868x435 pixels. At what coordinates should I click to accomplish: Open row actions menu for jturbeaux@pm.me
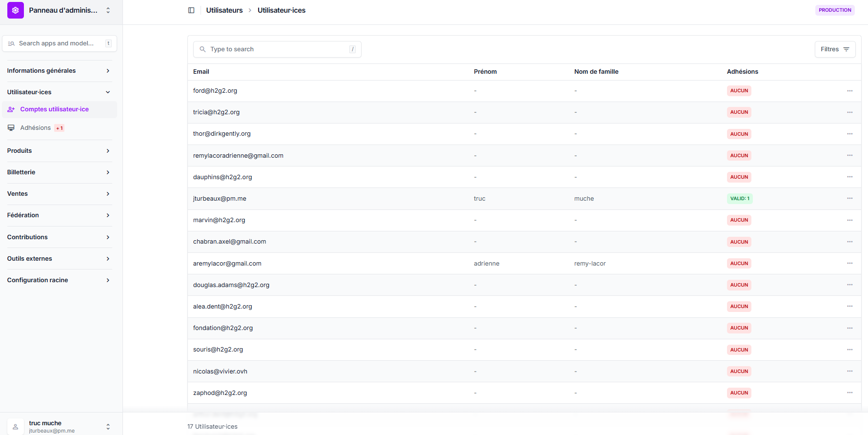point(849,198)
